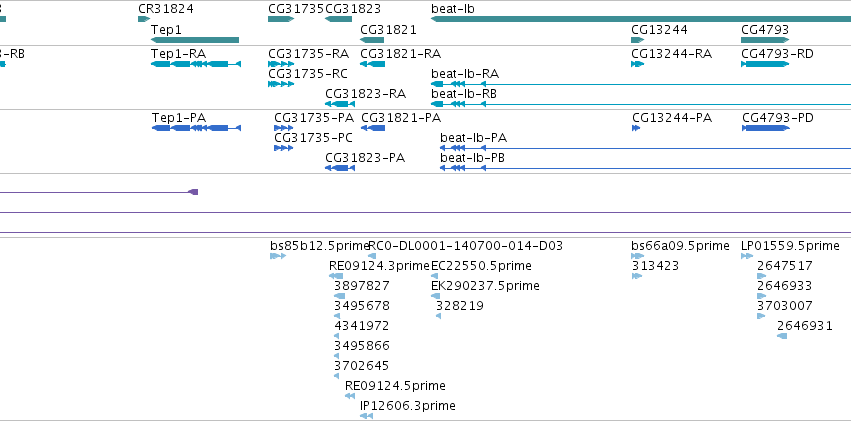Select the beat-Ib-RA transcript
Viewport: 851px width, 421px height.
(x=640, y=84)
